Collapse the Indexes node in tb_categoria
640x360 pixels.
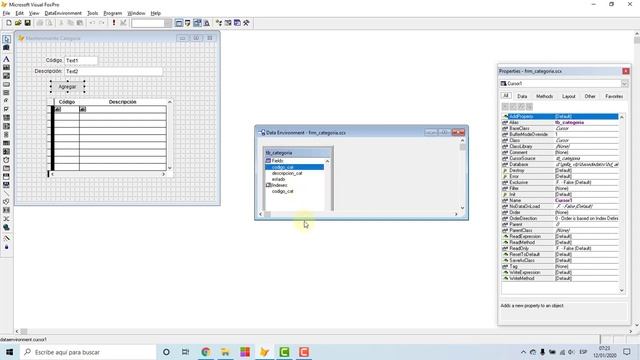268,185
